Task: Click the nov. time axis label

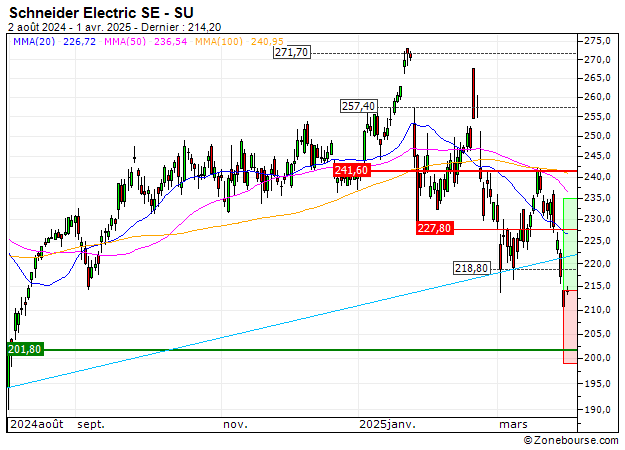Action: (235, 424)
